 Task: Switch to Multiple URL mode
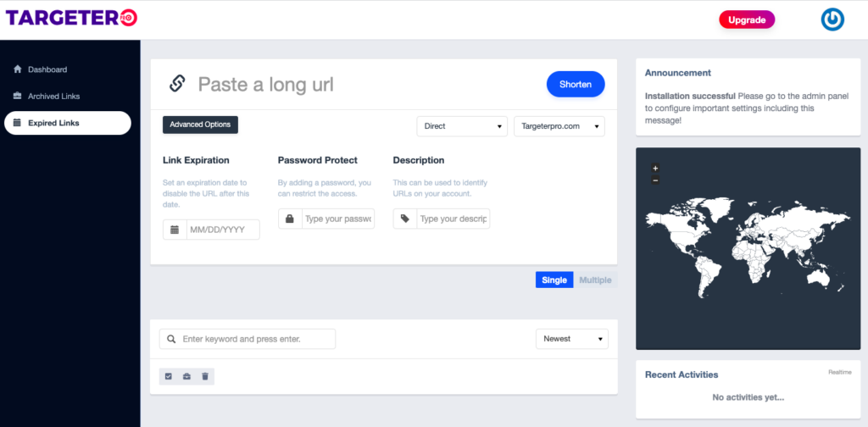[x=595, y=280]
